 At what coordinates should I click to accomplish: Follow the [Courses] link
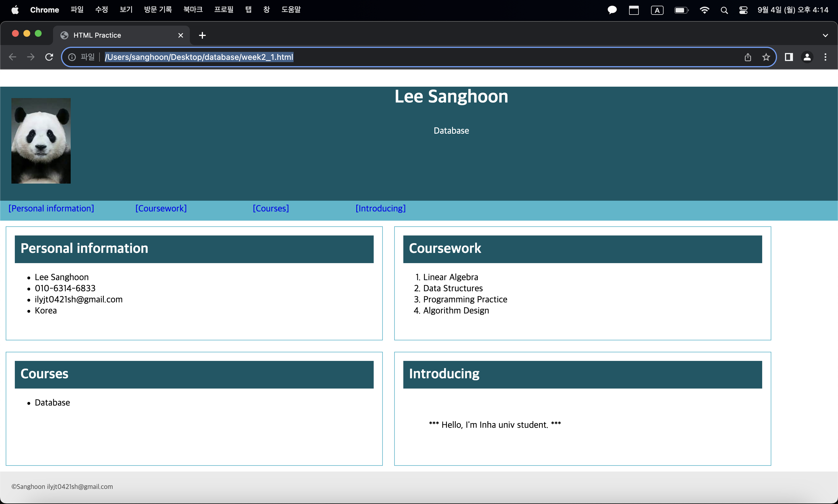[270, 208]
